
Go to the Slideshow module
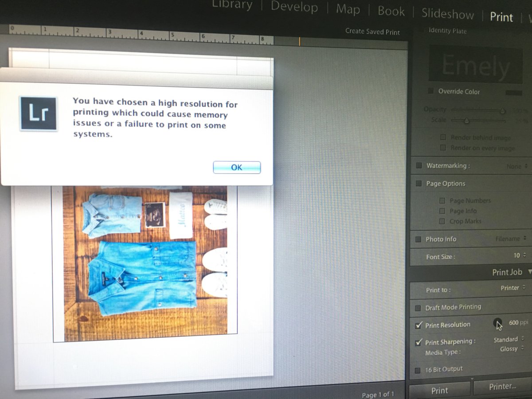(x=447, y=14)
